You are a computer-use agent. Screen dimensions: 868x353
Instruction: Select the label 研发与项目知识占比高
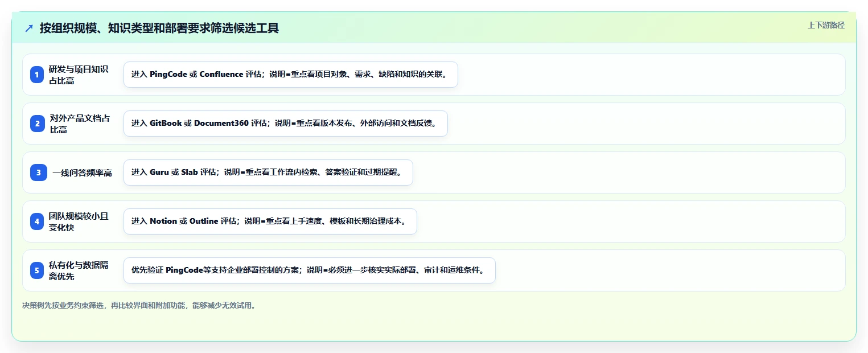click(79, 75)
